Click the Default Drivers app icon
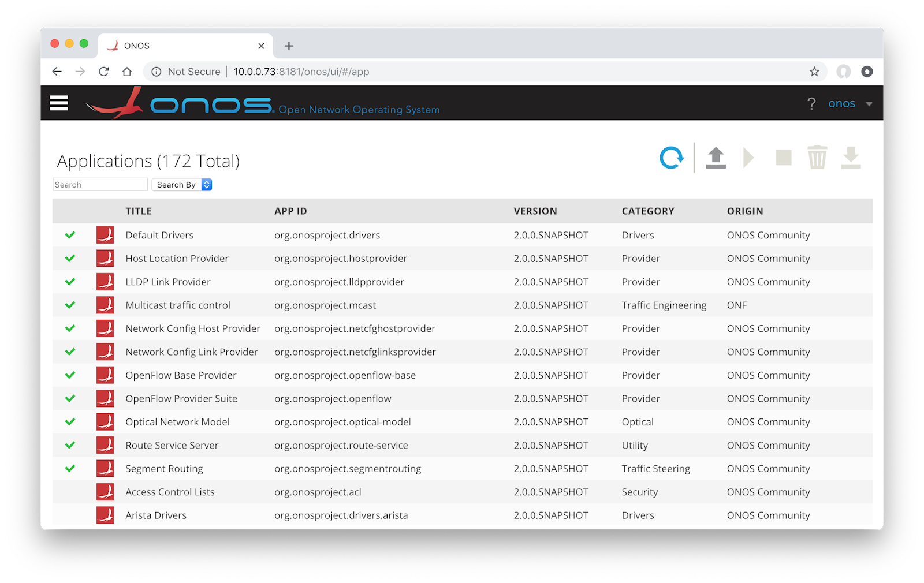Screen dimensions: 924x583 pos(105,235)
